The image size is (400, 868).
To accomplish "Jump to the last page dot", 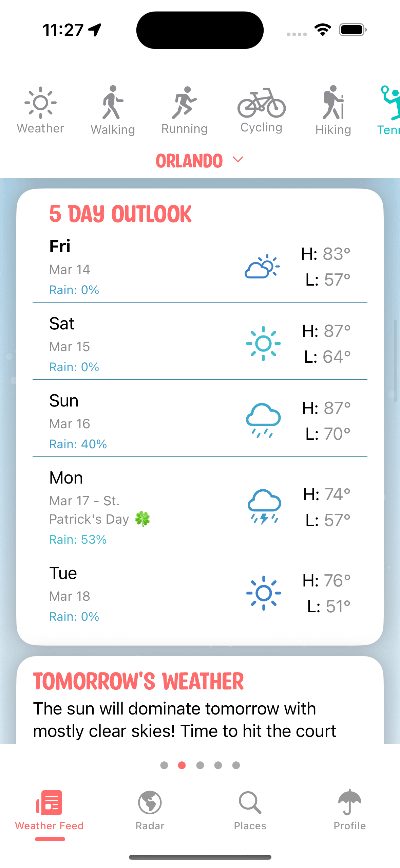I will [236, 765].
